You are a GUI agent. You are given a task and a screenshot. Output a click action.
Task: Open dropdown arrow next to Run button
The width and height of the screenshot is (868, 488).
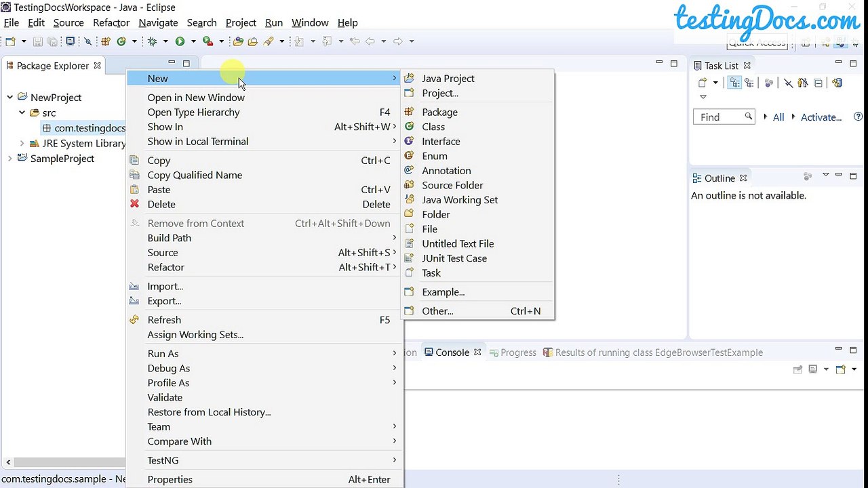coord(193,41)
